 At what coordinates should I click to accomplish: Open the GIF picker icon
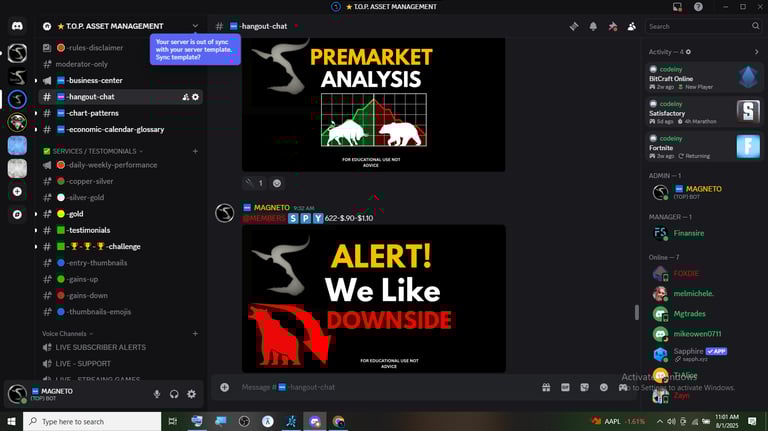coord(565,387)
